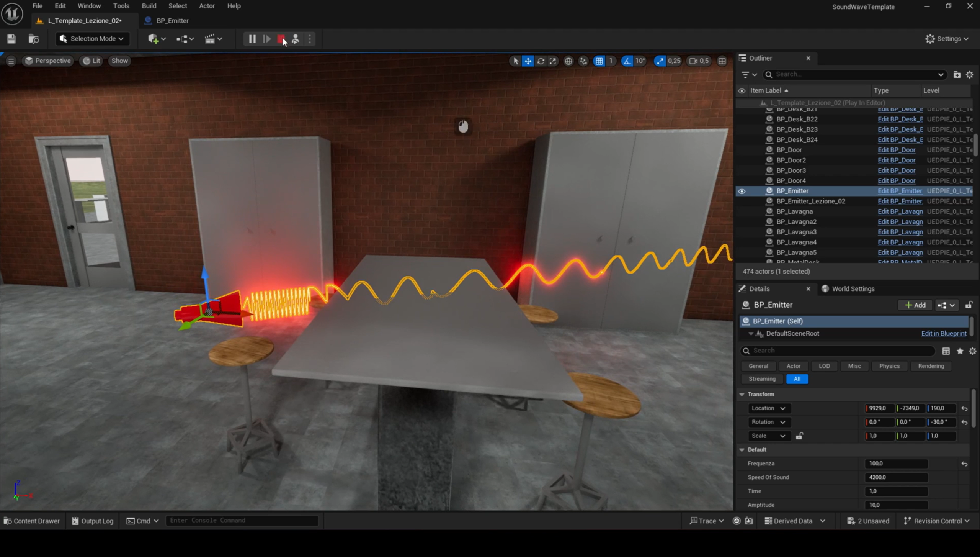
Task: Toggle BP_Emitter visibility eye icon
Action: point(742,191)
